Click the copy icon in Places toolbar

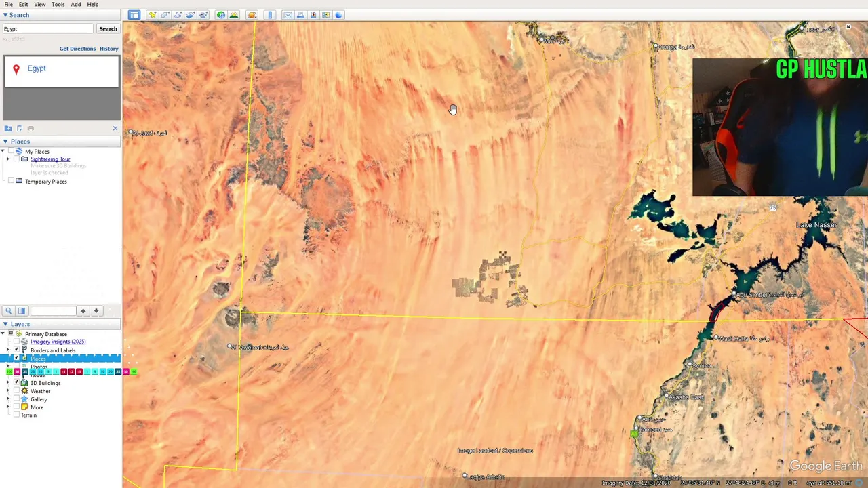click(20, 128)
